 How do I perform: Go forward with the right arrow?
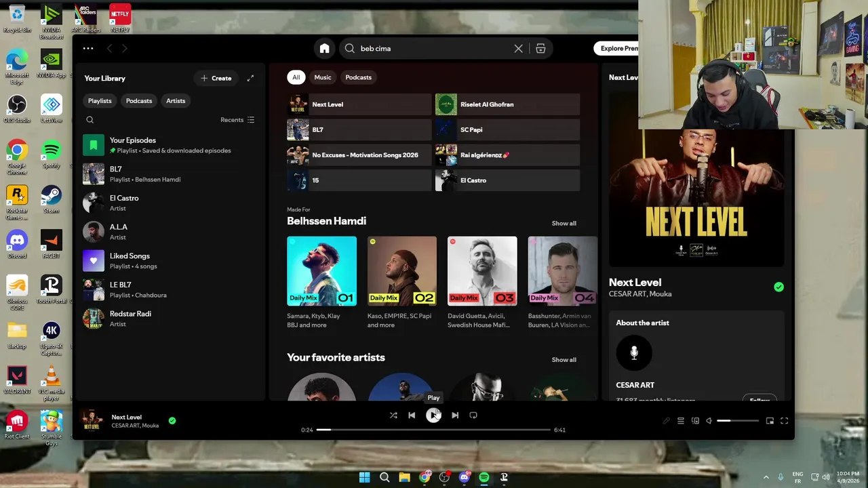point(125,48)
